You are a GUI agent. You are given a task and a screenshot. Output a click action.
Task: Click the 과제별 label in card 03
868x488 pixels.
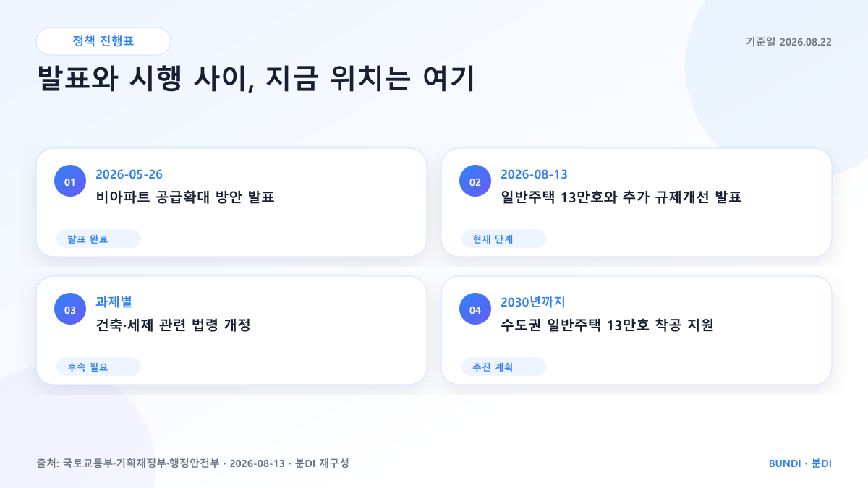pyautogui.click(x=114, y=302)
